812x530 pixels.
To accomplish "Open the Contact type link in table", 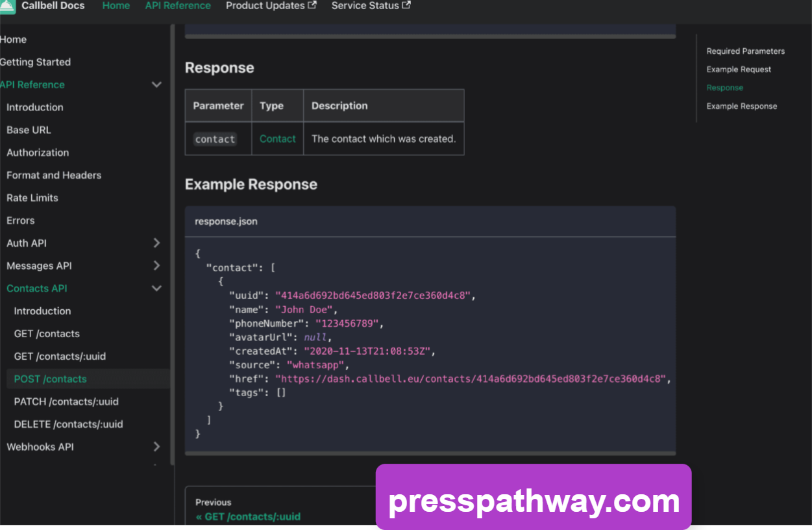I will (277, 139).
